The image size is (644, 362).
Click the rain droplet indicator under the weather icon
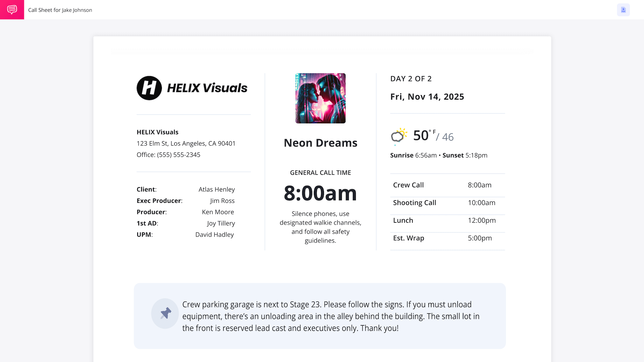[x=395, y=145]
